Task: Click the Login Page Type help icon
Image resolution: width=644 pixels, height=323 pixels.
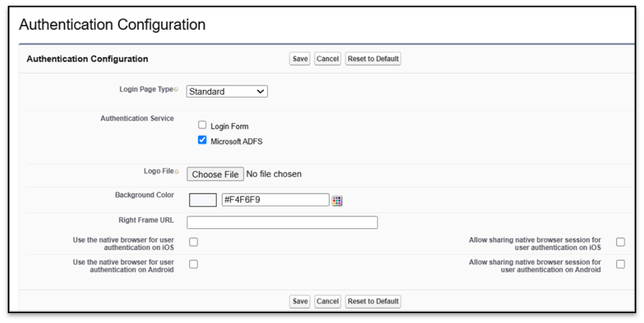Action: [176, 90]
